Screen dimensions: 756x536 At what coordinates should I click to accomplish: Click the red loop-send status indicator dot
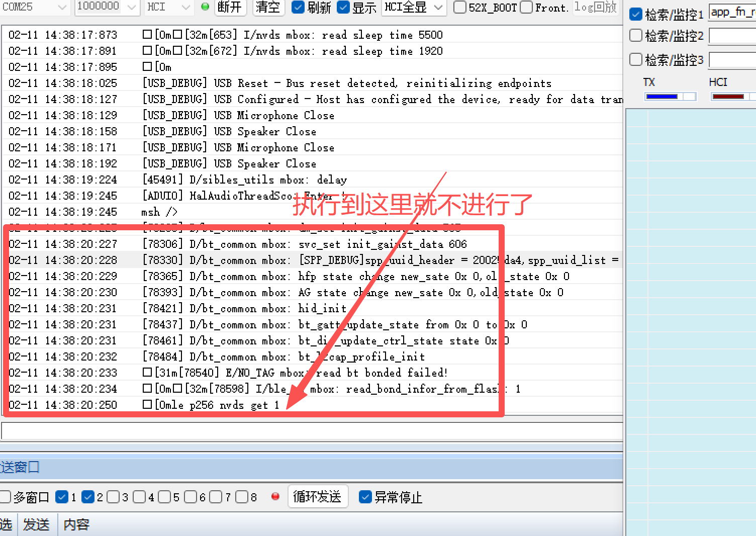(275, 497)
